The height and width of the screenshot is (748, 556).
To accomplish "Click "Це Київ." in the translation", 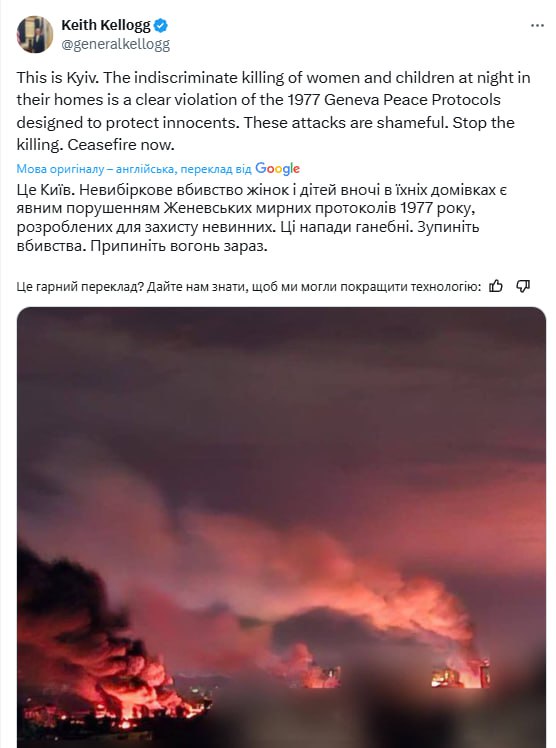I will 45,190.
